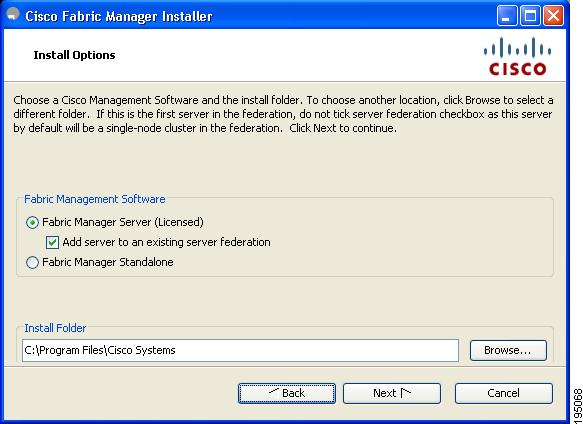583x424 pixels.
Task: Click the Fabric Management Software group label
Action: (95, 199)
